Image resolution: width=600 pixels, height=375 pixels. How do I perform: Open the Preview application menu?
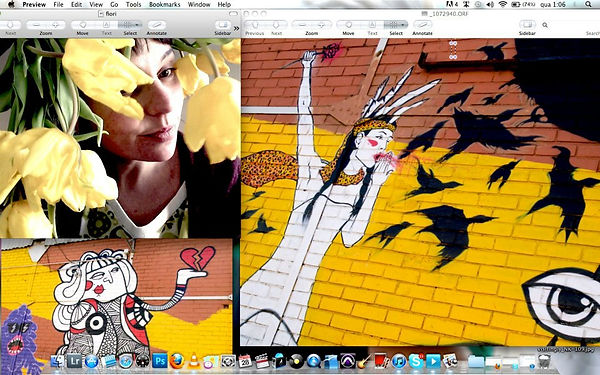pos(34,4)
